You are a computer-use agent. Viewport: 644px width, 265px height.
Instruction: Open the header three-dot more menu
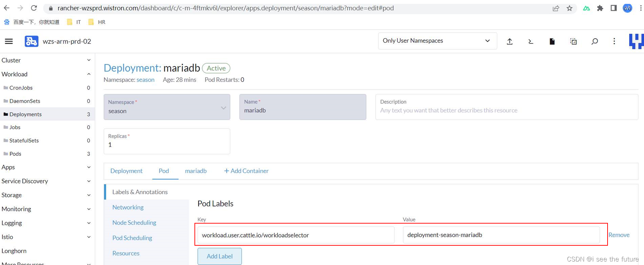614,41
